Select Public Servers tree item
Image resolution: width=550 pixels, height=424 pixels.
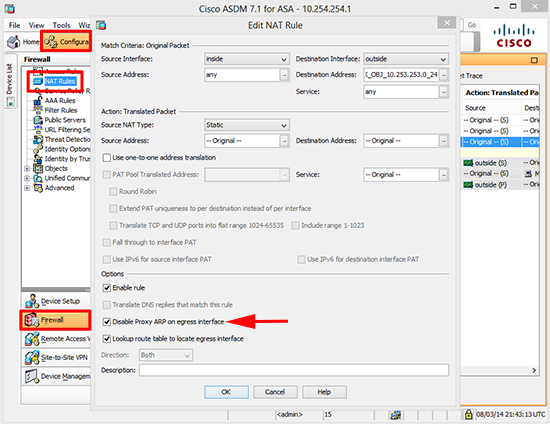coord(60,120)
